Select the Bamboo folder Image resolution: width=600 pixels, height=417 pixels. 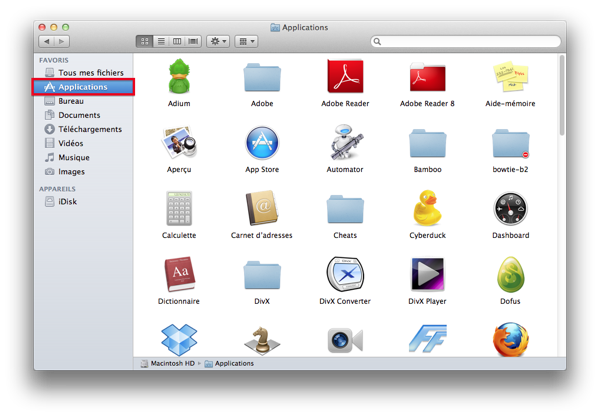tap(427, 143)
